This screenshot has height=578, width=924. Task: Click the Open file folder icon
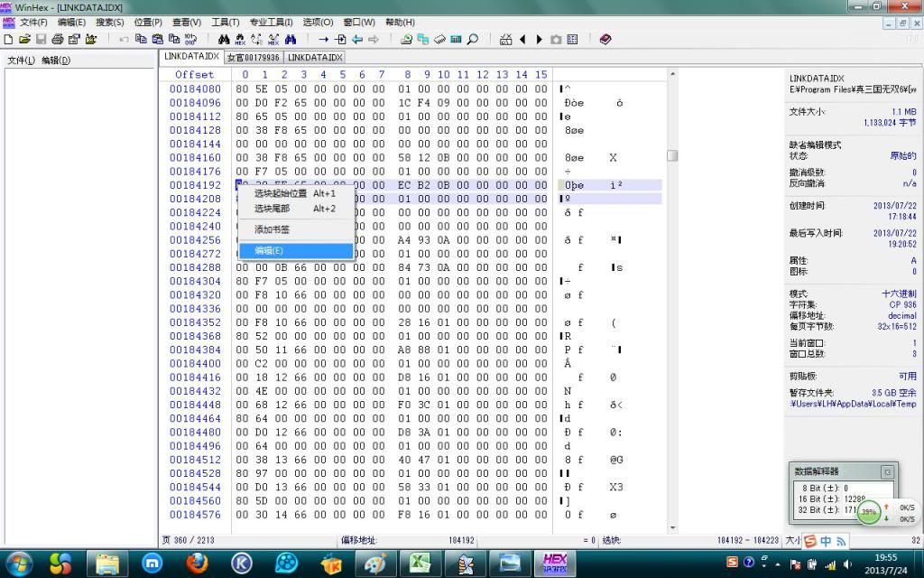pyautogui.click(x=25, y=40)
